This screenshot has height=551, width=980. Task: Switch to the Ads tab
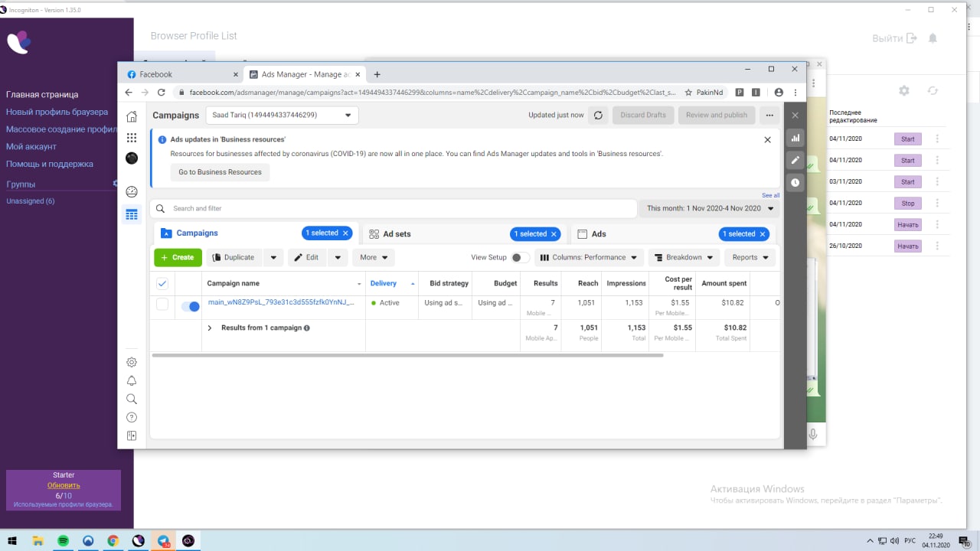point(671,233)
